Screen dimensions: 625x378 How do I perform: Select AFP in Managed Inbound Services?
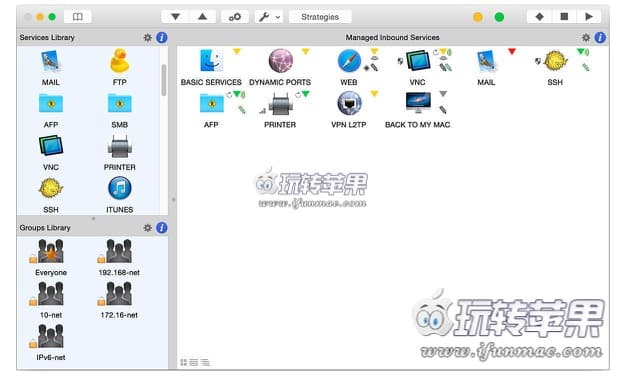tap(211, 104)
